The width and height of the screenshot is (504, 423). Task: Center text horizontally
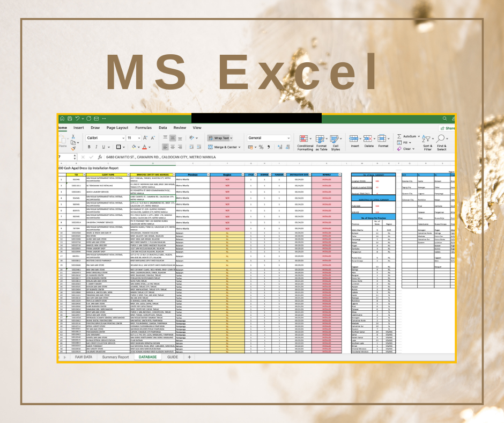(x=173, y=147)
